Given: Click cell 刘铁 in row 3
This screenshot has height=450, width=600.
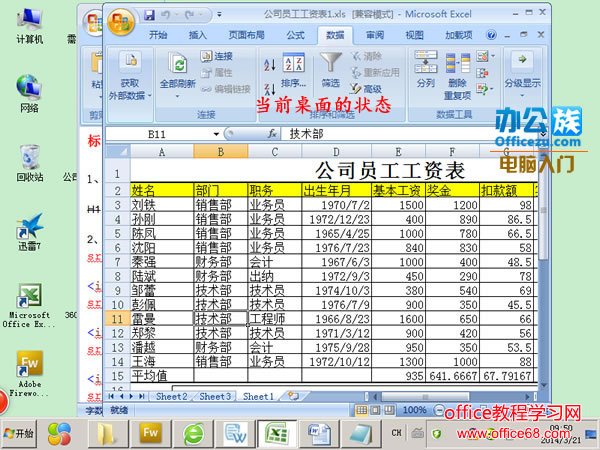Looking at the screenshot, I should point(162,205).
